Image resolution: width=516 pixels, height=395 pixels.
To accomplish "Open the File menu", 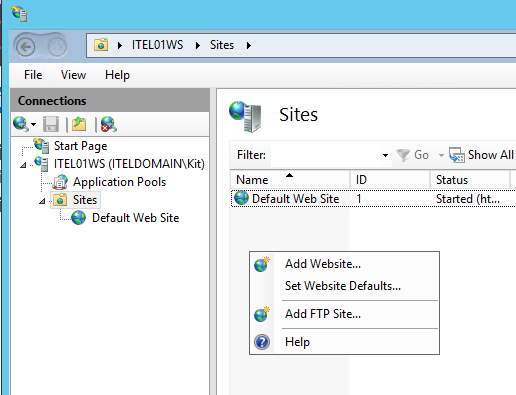I will [33, 75].
